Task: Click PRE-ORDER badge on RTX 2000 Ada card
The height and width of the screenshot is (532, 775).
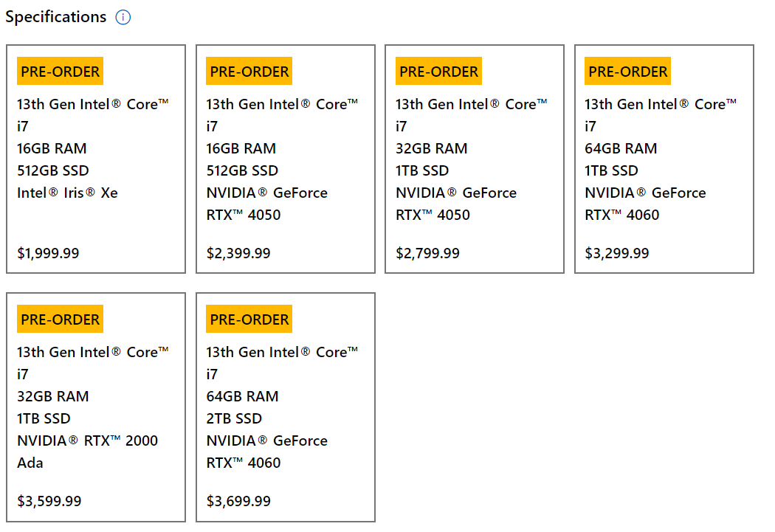Action: point(60,319)
